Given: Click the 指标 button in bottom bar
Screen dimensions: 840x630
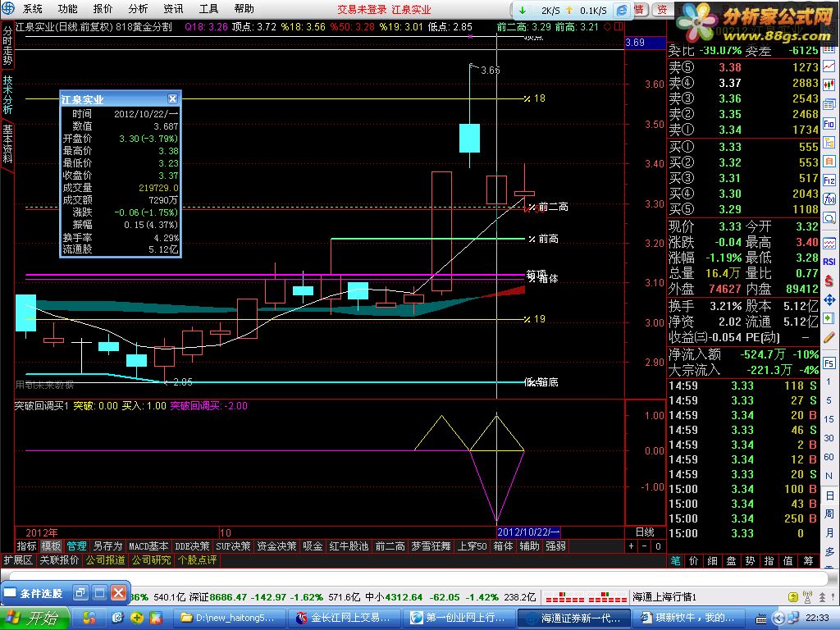Looking at the screenshot, I should click(26, 546).
